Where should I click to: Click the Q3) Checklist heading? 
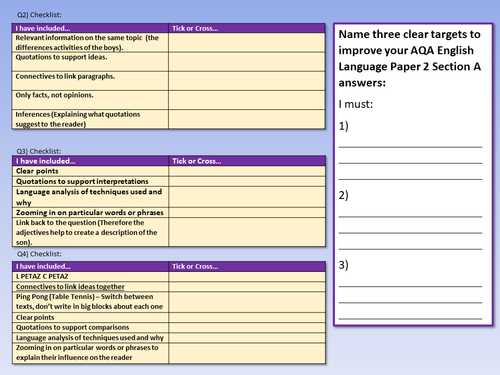pyautogui.click(x=39, y=151)
